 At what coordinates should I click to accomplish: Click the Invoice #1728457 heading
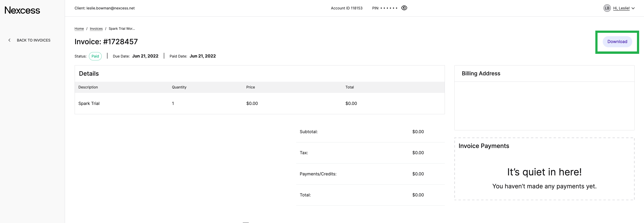click(106, 42)
